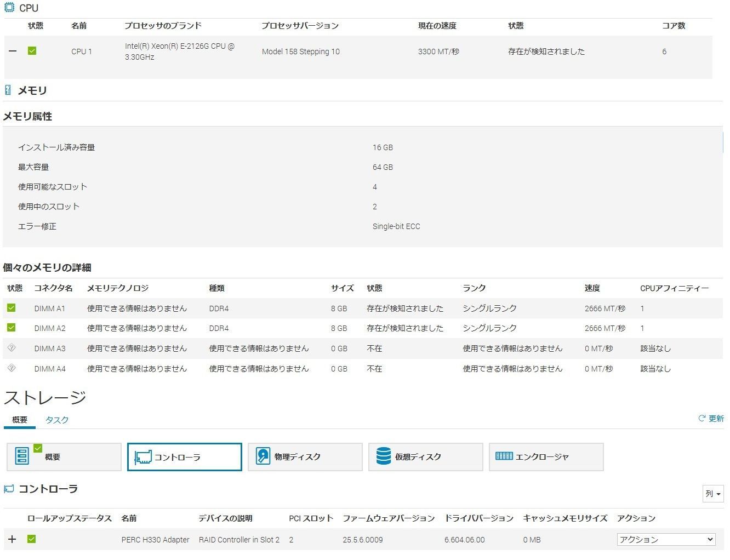Click the unknown status icon for DIMM A3
This screenshot has width=730, height=560.
click(11, 348)
